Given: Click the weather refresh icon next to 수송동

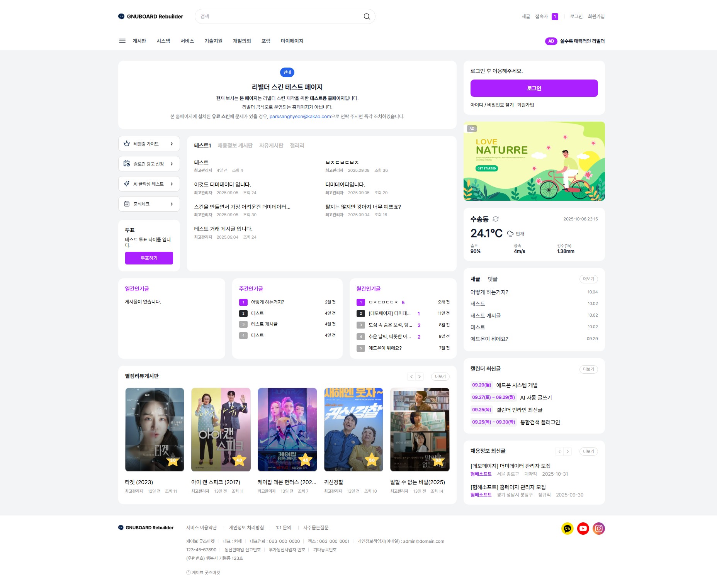Looking at the screenshot, I should pyautogui.click(x=496, y=219).
